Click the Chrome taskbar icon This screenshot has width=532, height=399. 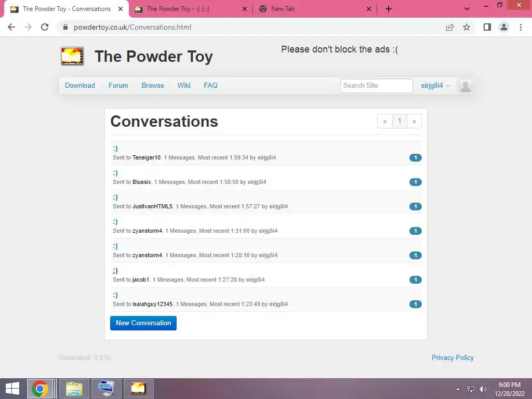(39, 389)
